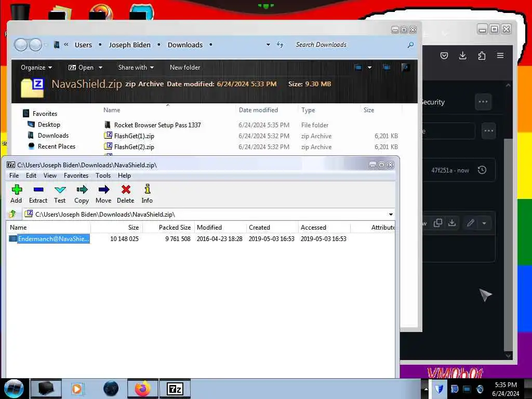Sort 7-Zip list by Name column
Screen dimensions: 532x399
[48, 228]
